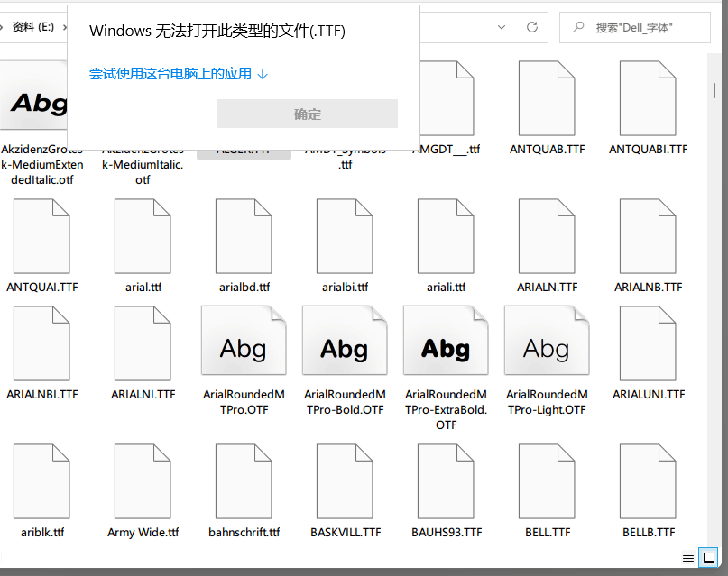The image size is (728, 576).
Task: Click the search magnifier icon
Action: (x=578, y=27)
